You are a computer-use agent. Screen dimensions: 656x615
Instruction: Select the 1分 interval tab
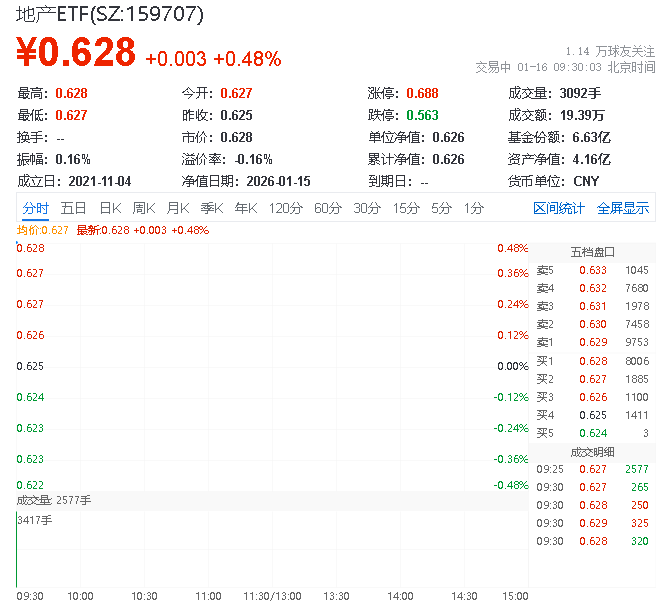click(474, 208)
